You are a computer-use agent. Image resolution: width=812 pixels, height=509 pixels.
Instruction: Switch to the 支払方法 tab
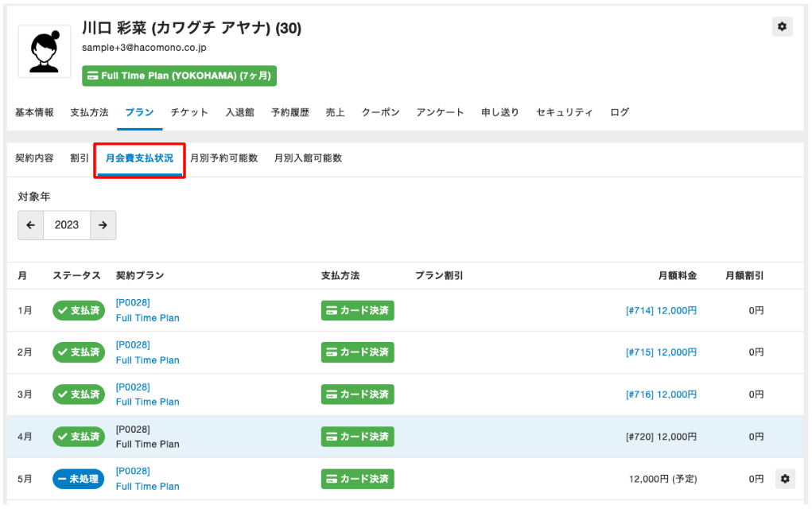pyautogui.click(x=89, y=113)
